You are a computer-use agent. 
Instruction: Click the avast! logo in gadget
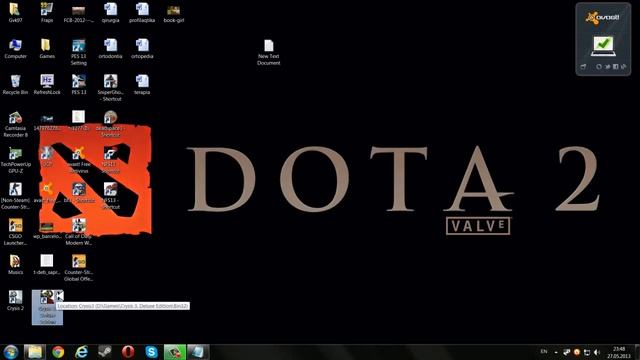point(603,18)
